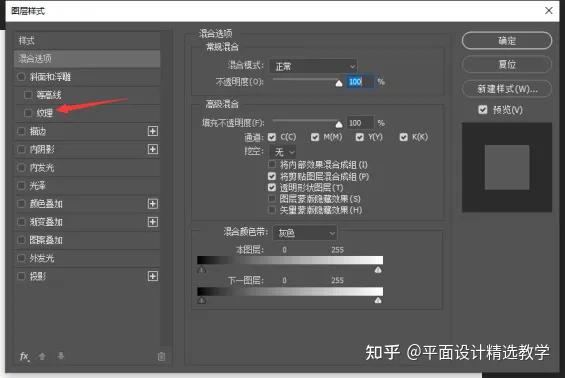565x378 pixels.
Task: Click the 下一图层 gradient bar
Action: [290, 291]
